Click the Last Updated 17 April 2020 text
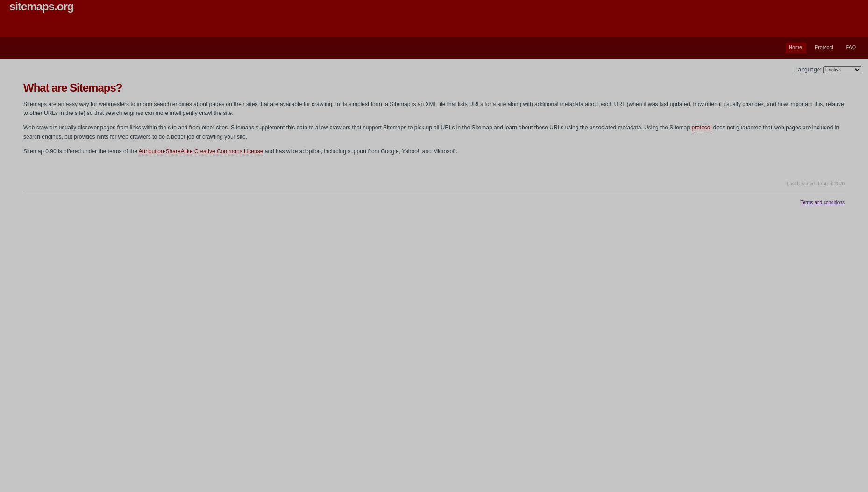Screen dimensions: 868x492 (x=815, y=184)
